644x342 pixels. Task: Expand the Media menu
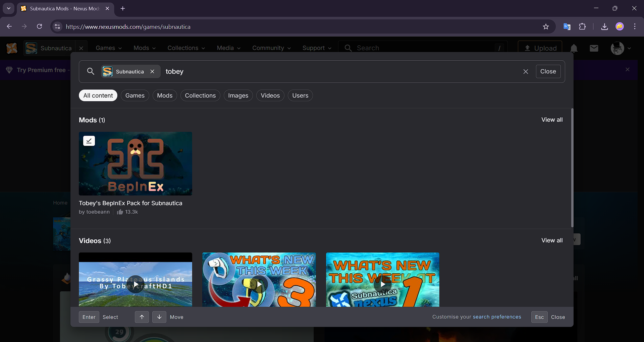(229, 48)
